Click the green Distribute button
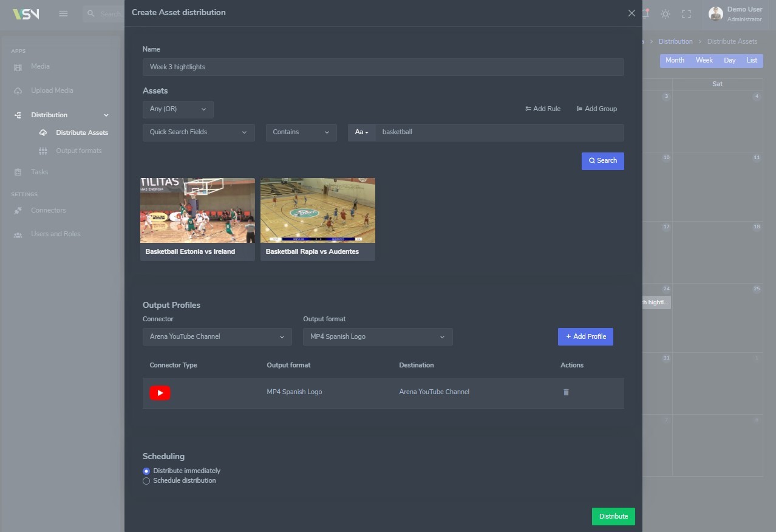776x532 pixels. (613, 516)
